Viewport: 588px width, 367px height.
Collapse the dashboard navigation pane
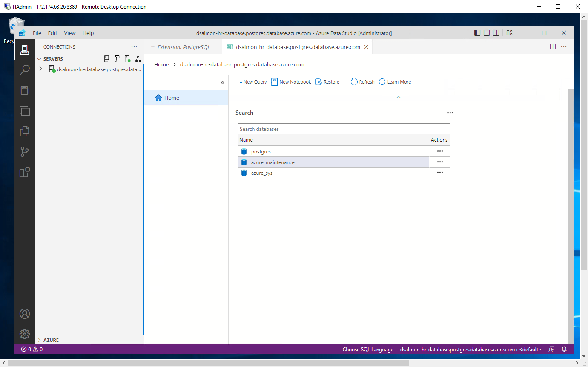[223, 83]
